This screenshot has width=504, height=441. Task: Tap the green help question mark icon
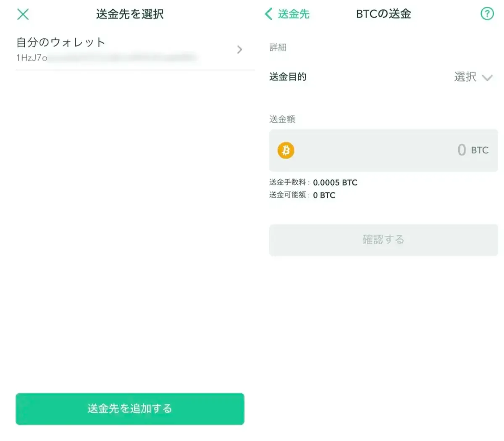tap(487, 14)
